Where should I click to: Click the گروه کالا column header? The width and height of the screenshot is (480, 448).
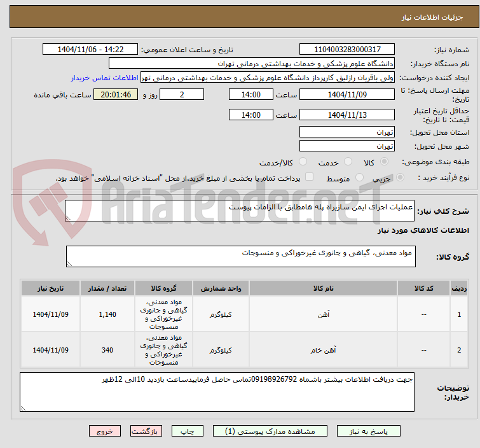point(163,288)
